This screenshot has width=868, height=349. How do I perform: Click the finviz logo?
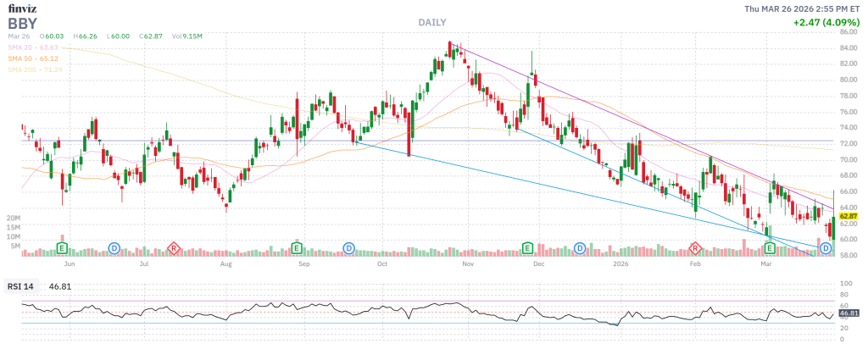click(x=21, y=8)
